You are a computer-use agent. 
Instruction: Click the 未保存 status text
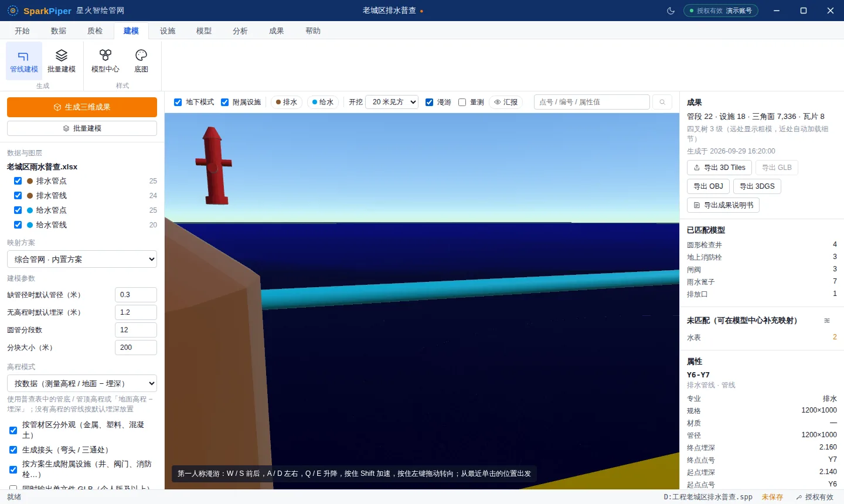pyautogui.click(x=772, y=497)
